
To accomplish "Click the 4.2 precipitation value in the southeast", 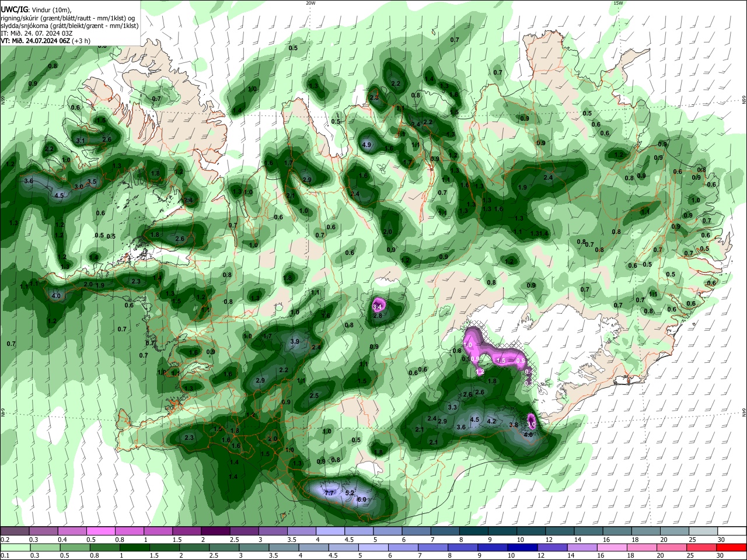I will [x=491, y=421].
